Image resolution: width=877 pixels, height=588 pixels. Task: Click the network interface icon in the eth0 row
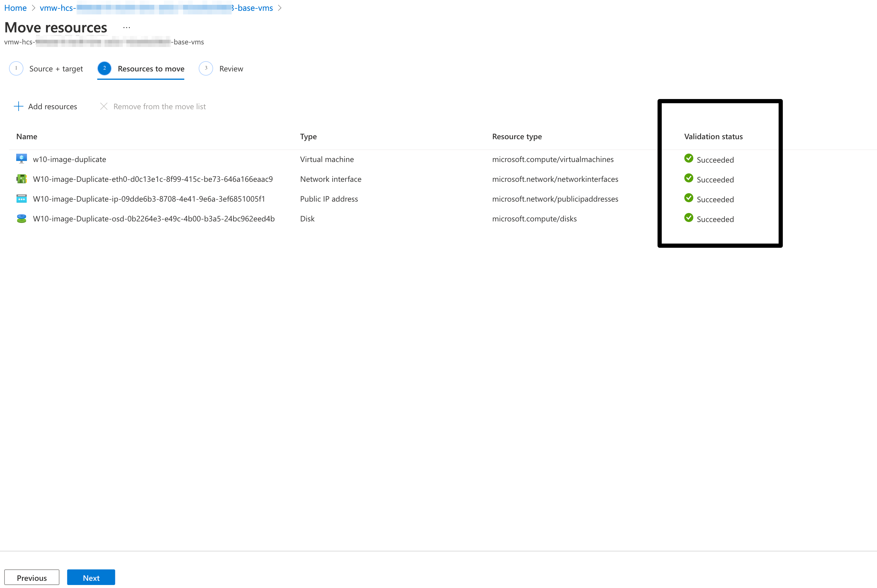[x=21, y=179]
